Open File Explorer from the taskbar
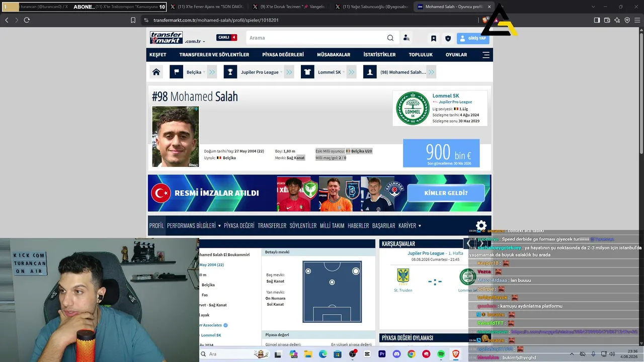The height and width of the screenshot is (362, 644). tap(308, 354)
